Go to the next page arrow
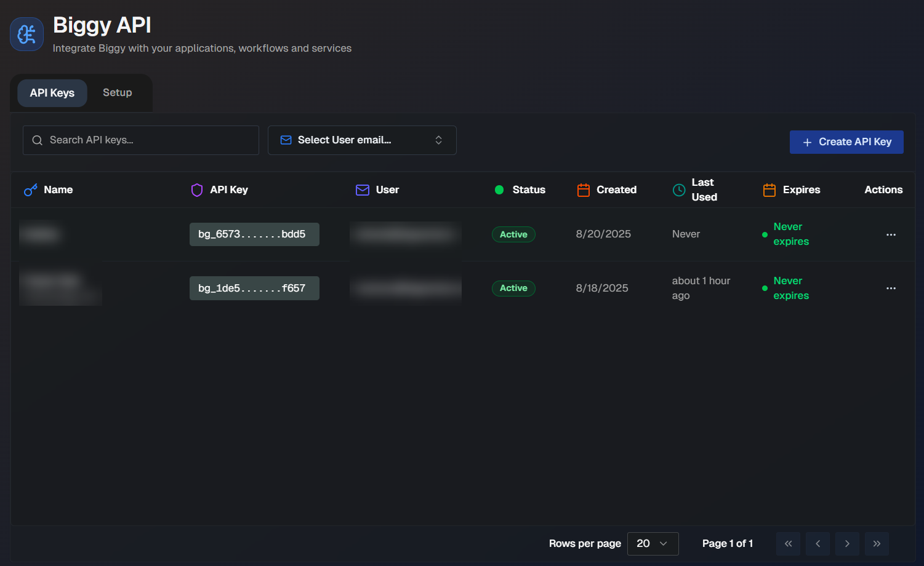This screenshot has height=566, width=924. click(847, 544)
